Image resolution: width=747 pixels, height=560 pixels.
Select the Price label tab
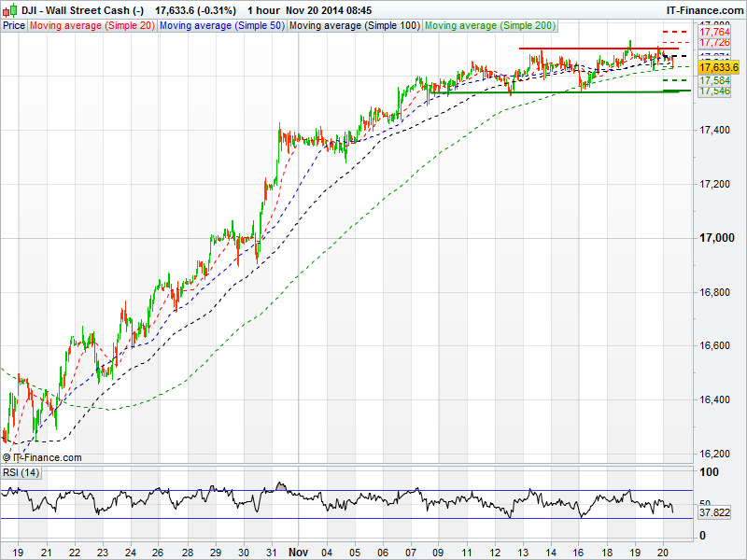pos(14,26)
